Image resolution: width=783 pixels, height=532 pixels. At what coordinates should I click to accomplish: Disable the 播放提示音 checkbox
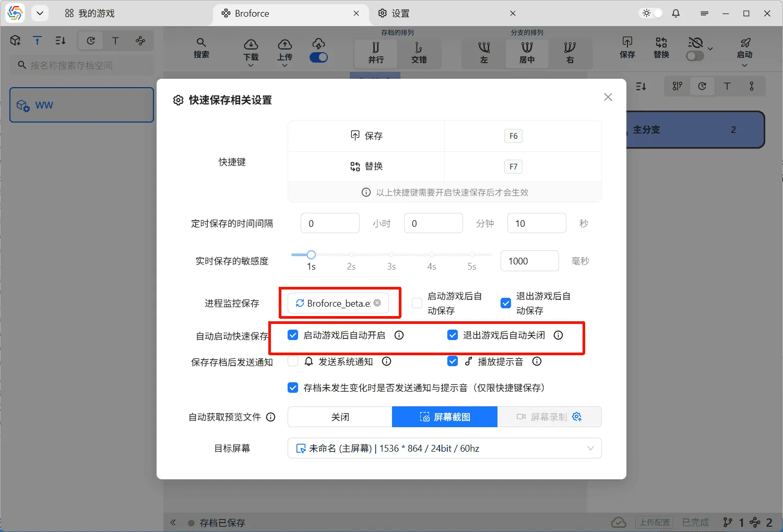[x=452, y=361]
